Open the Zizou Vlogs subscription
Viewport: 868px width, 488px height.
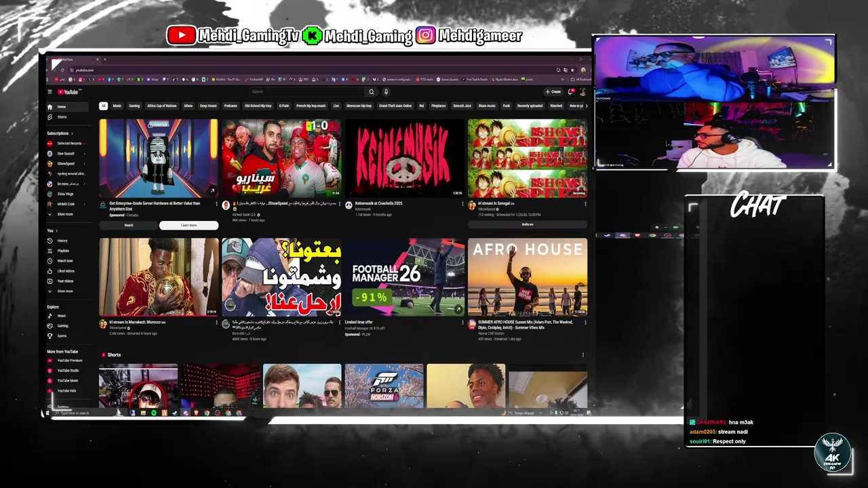(x=67, y=194)
